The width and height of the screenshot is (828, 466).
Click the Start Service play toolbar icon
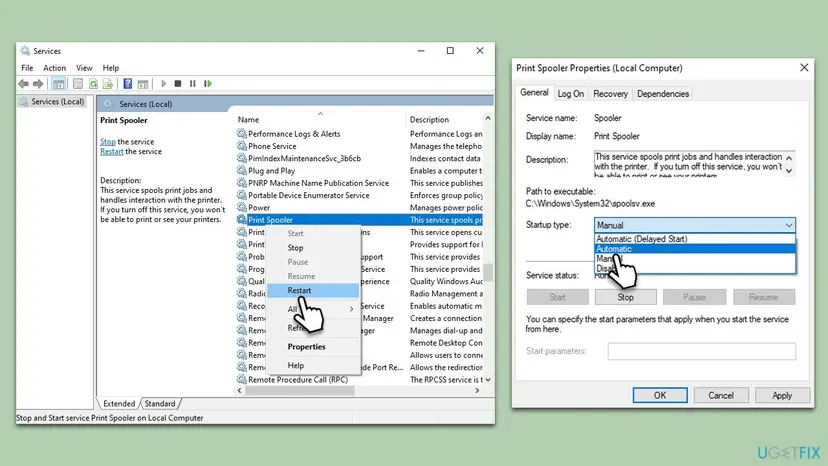click(163, 83)
